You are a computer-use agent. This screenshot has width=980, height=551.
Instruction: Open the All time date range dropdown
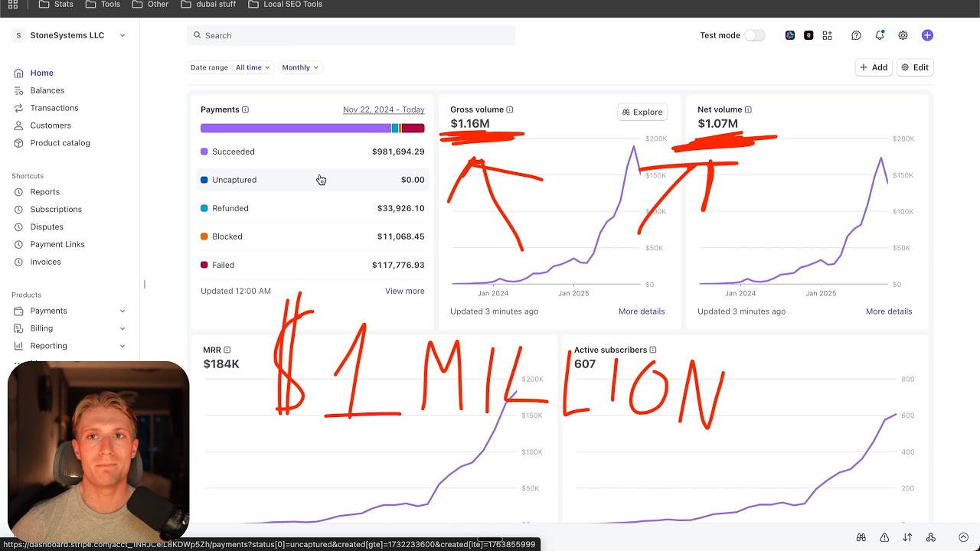(253, 67)
